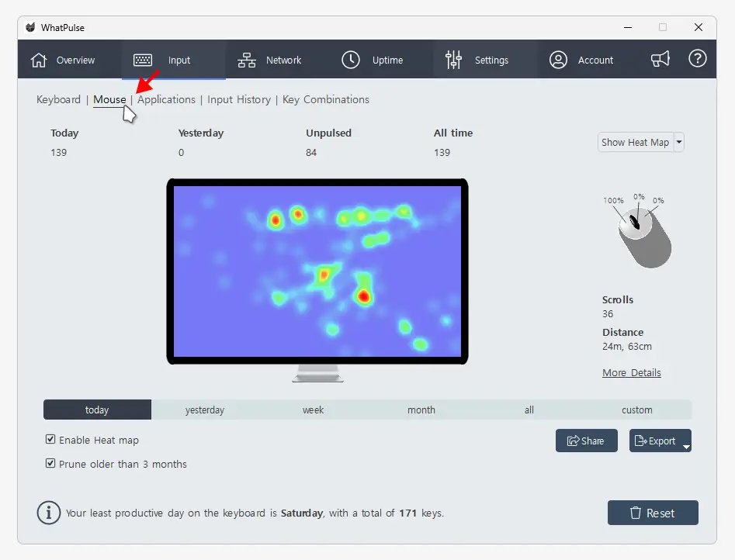Go to the Key Combinations sub-tab
735x560 pixels.
(325, 99)
